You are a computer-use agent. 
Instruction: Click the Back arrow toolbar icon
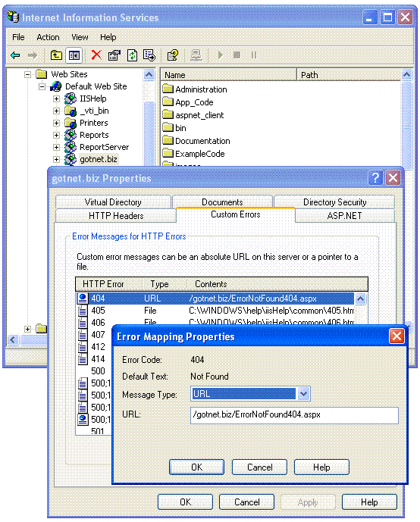point(15,55)
